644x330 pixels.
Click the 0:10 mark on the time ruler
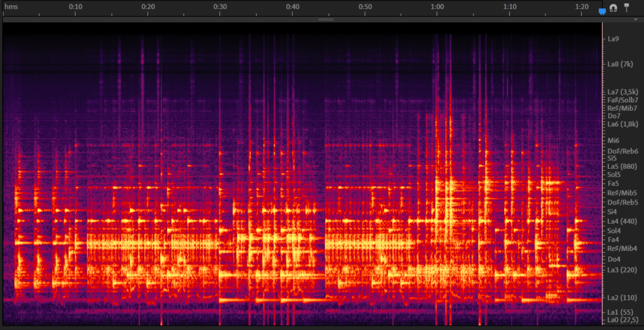coord(76,7)
